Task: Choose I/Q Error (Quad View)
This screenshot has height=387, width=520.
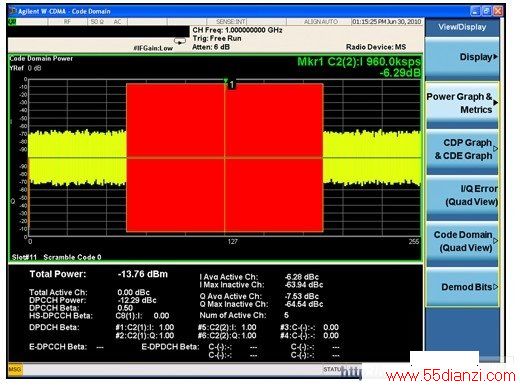Action: coord(462,197)
